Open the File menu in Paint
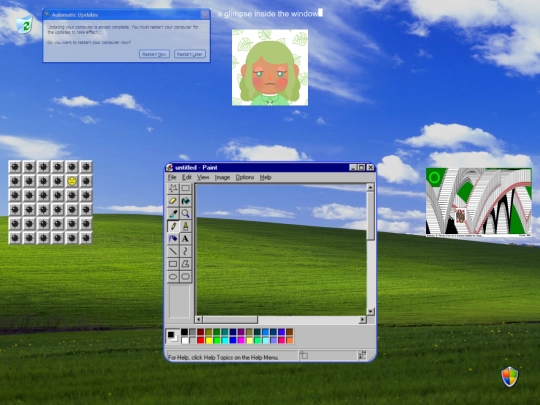Image resolution: width=540 pixels, height=405 pixels. [172, 177]
